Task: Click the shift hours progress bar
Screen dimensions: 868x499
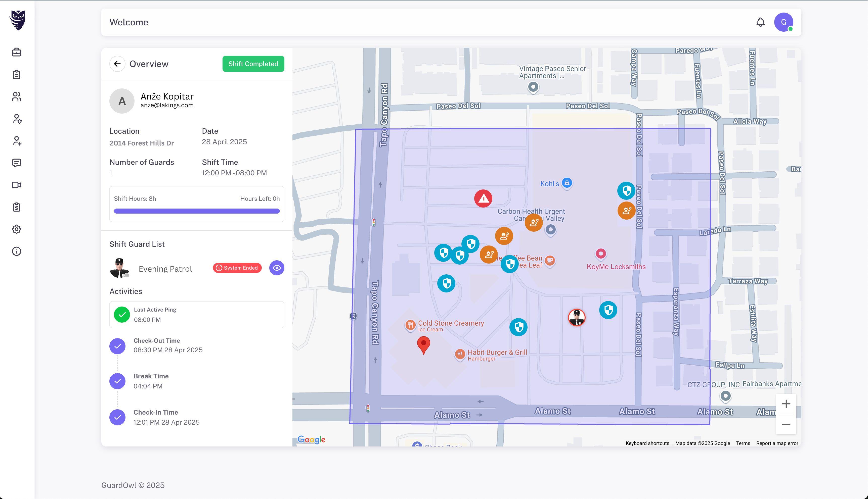Action: (x=197, y=211)
